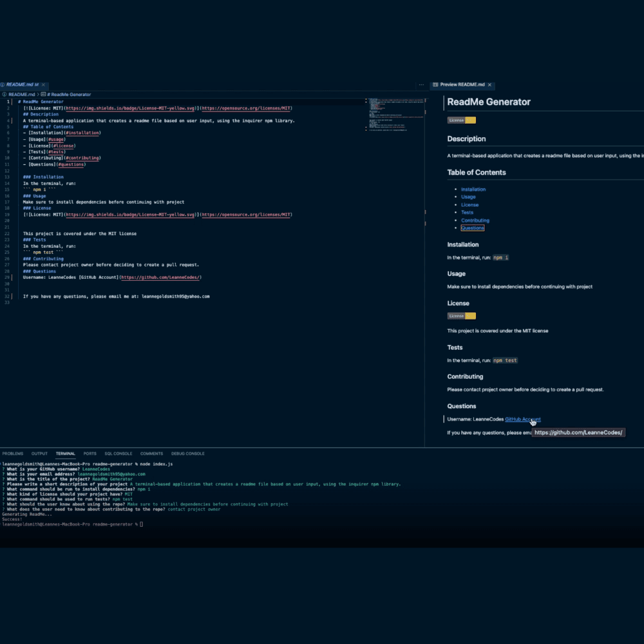This screenshot has width=644, height=644.
Task: Click the preview icon on Preview README.md tab
Action: 435,84
